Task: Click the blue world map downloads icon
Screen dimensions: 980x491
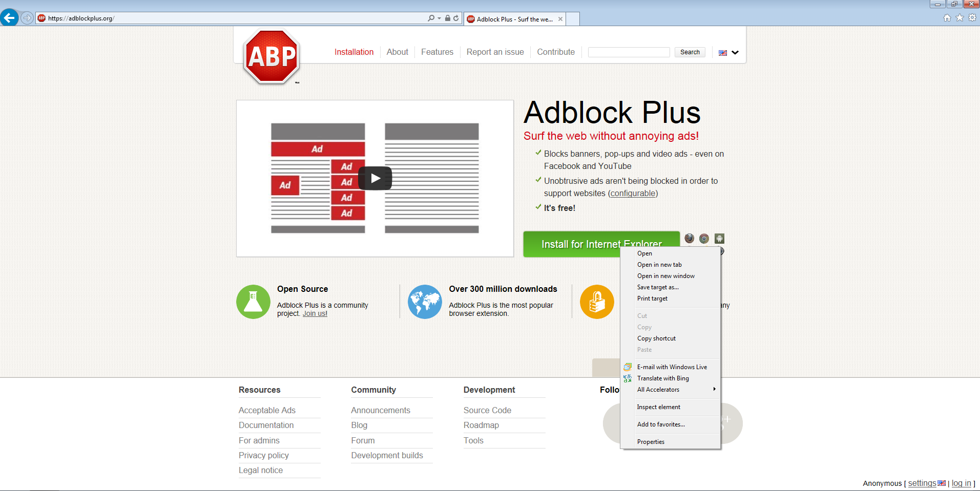Action: click(425, 302)
